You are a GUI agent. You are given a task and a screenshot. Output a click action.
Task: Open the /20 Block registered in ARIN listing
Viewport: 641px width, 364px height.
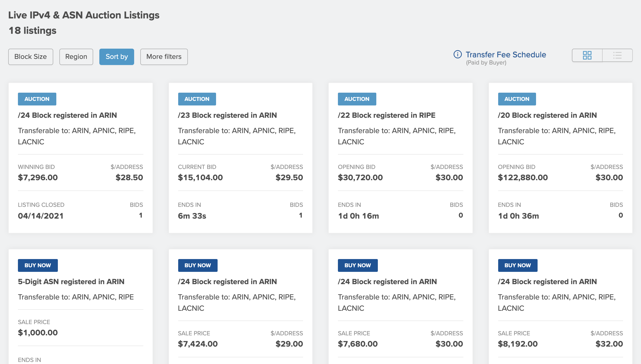tap(547, 115)
